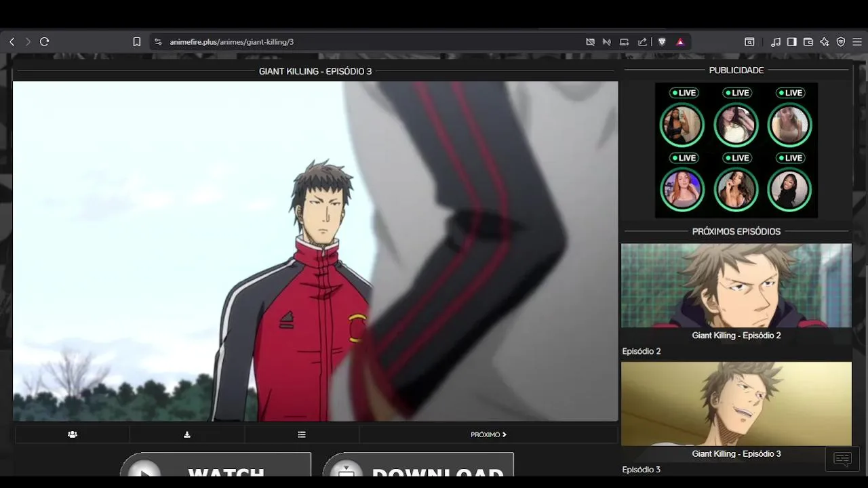Bookmark this page with the bookmark icon
The width and height of the screenshot is (868, 488).
coord(137,42)
